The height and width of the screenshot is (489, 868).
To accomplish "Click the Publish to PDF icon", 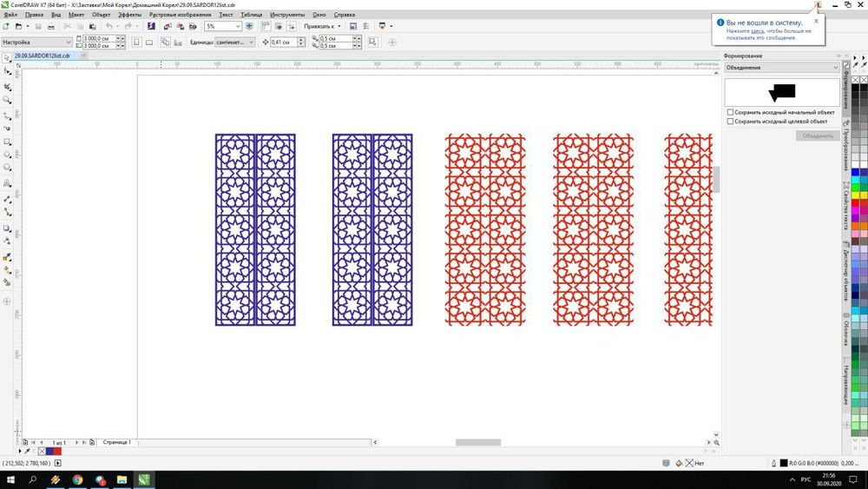I will click(193, 26).
